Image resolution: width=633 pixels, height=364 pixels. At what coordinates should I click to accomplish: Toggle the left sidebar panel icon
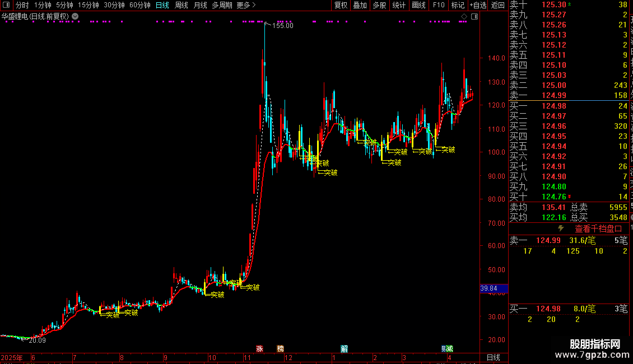tap(6, 5)
